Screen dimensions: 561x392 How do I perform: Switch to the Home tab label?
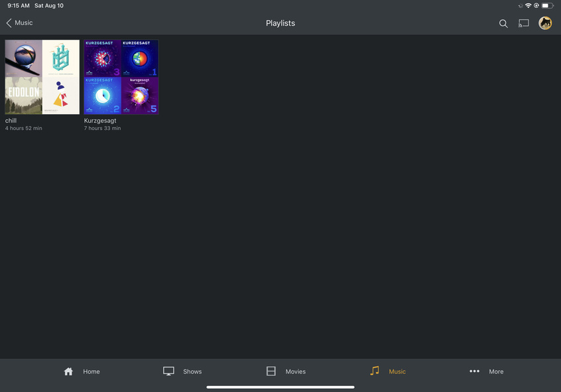click(92, 371)
